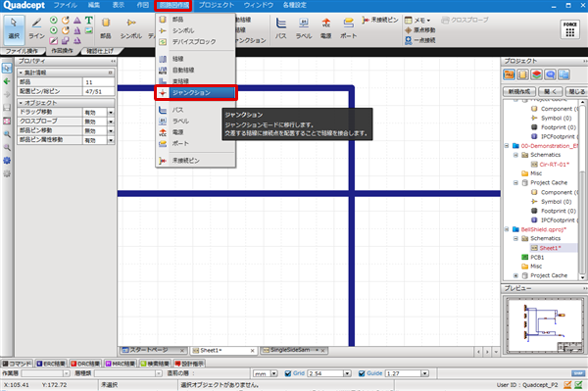Click the 閉じる button in project panel
The image size is (588, 391).
coord(576,91)
